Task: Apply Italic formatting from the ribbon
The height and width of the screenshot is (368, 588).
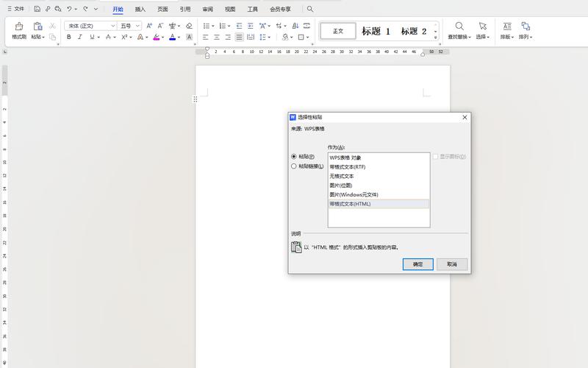Action: tap(81, 37)
